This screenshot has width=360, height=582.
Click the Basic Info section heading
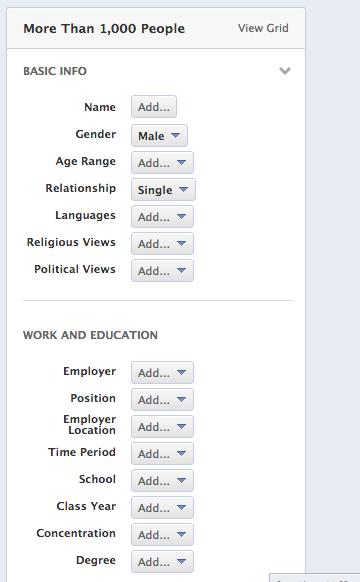[x=55, y=71]
